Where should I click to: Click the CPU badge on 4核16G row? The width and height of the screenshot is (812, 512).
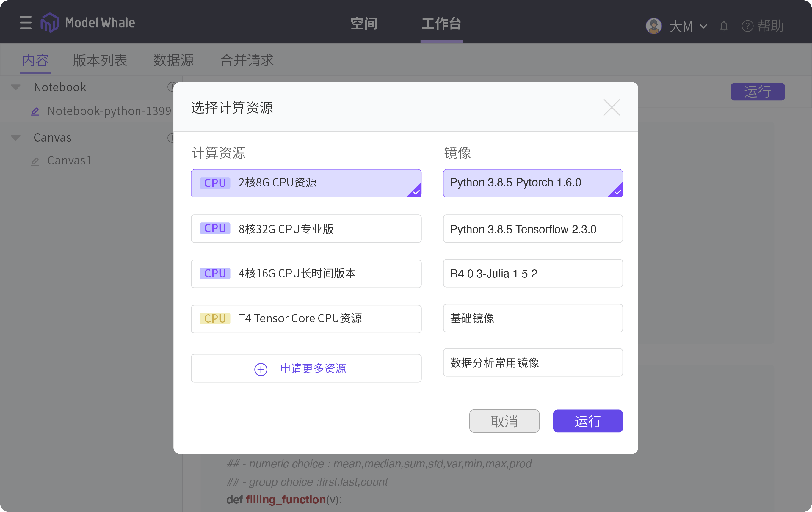coord(215,273)
